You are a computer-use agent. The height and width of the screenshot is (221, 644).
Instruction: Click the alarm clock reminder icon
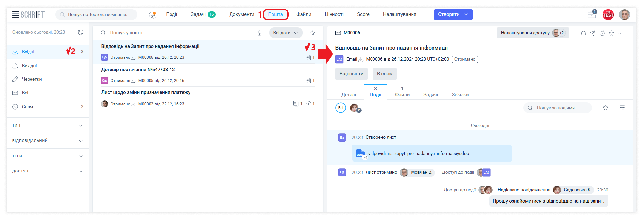click(602, 33)
